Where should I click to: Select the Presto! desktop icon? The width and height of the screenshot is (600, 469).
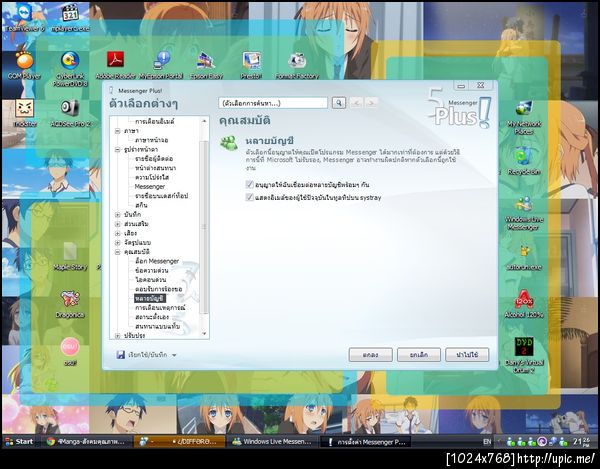(x=251, y=65)
